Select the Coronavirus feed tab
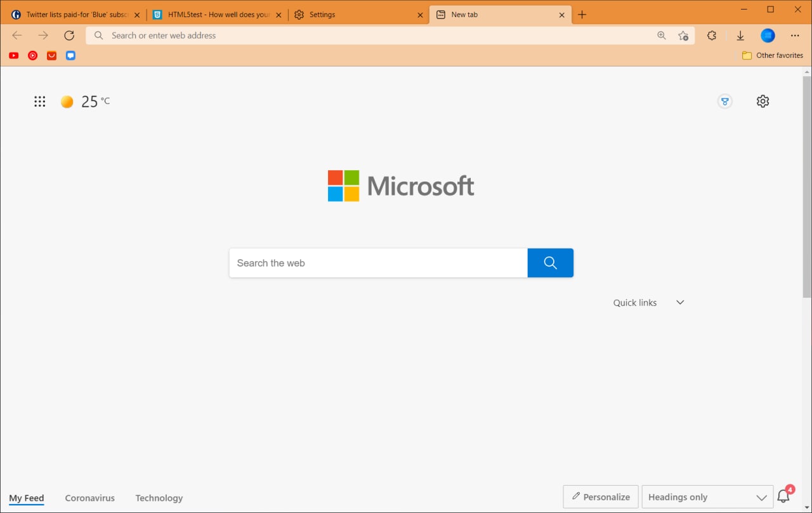 click(90, 498)
